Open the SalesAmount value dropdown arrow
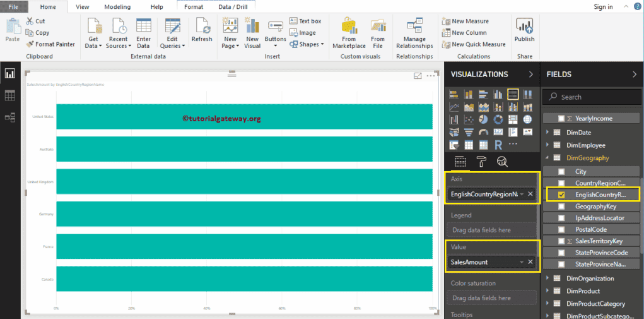The height and width of the screenshot is (319, 644). (522, 262)
